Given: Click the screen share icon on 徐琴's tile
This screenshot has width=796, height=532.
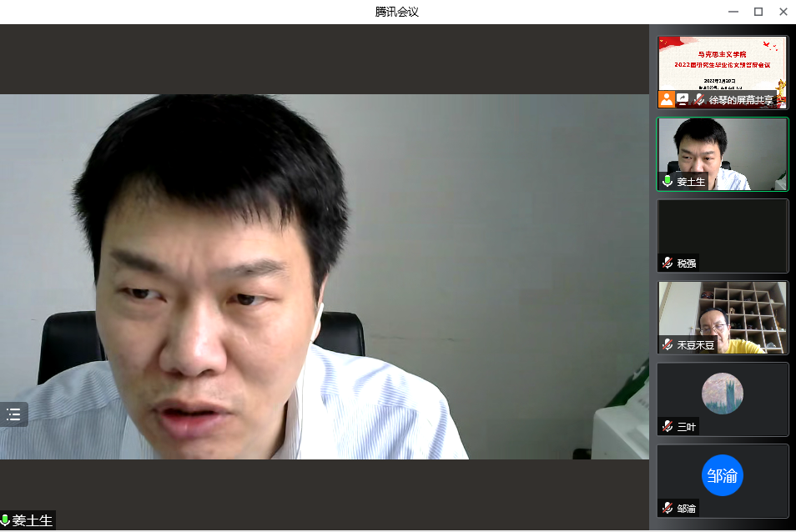Looking at the screenshot, I should tap(683, 99).
